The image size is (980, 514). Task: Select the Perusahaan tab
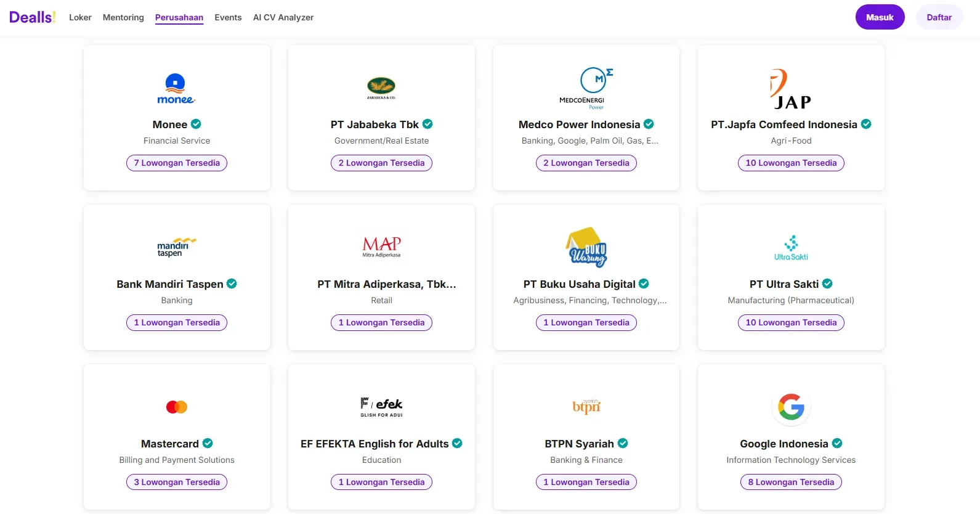(179, 17)
